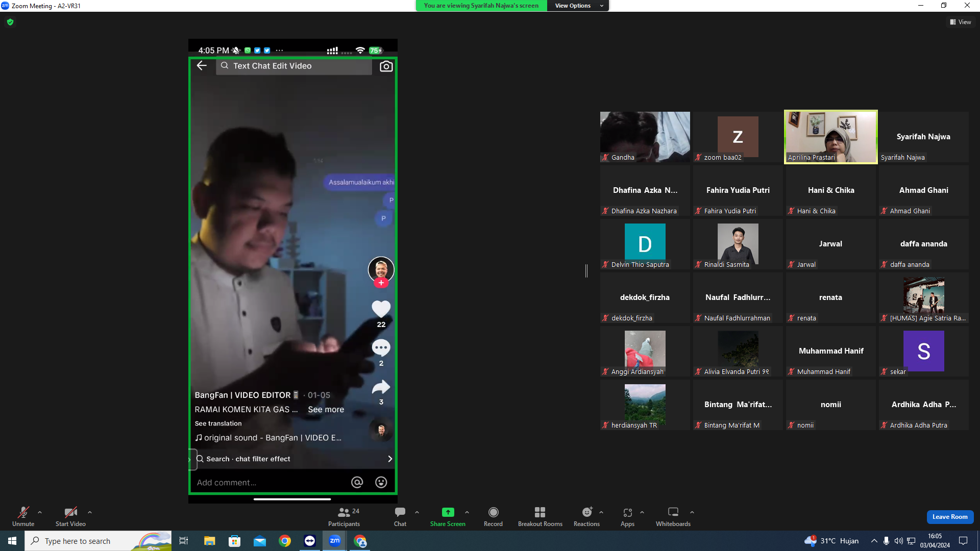
Task: Tap the mention @ icon in comment bar
Action: 357,483
